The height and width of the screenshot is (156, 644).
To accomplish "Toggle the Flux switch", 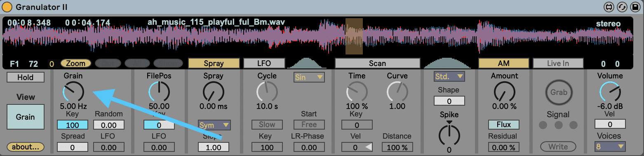I will click(x=504, y=125).
